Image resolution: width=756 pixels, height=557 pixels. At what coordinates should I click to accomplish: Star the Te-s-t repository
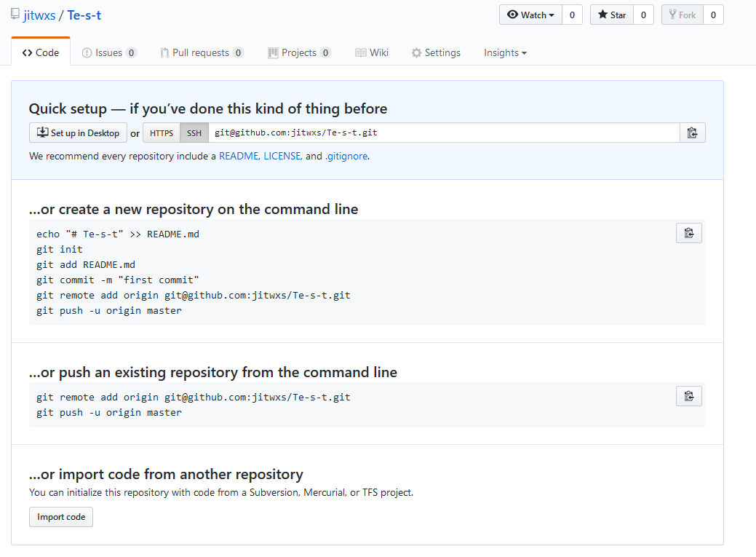[x=611, y=15]
